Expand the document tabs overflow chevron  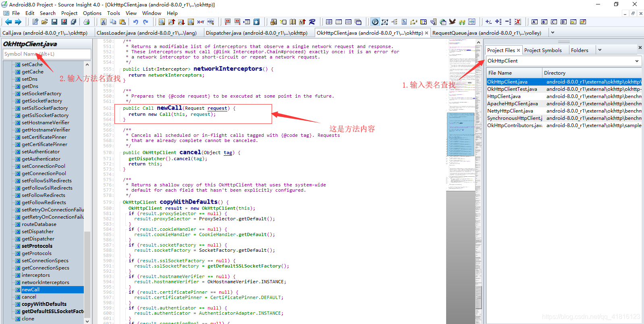click(553, 33)
